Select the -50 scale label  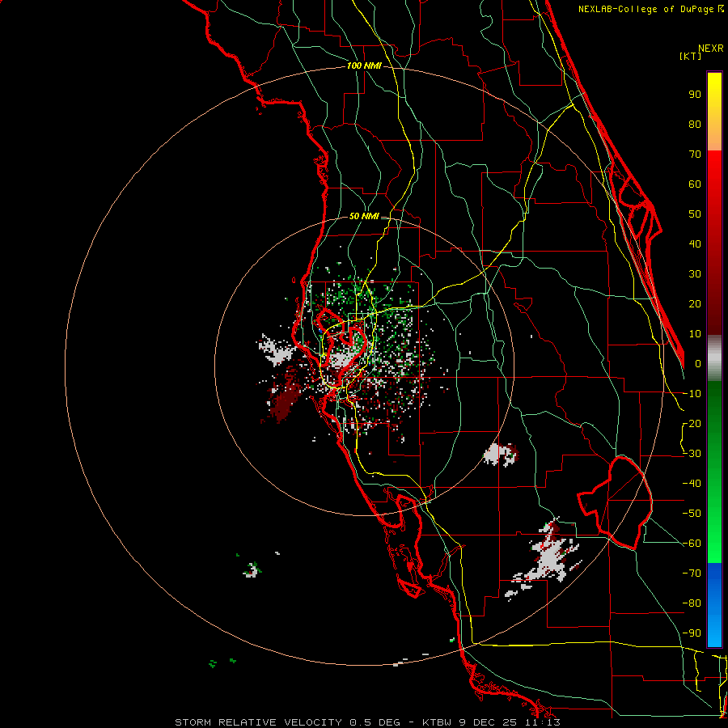692,514
